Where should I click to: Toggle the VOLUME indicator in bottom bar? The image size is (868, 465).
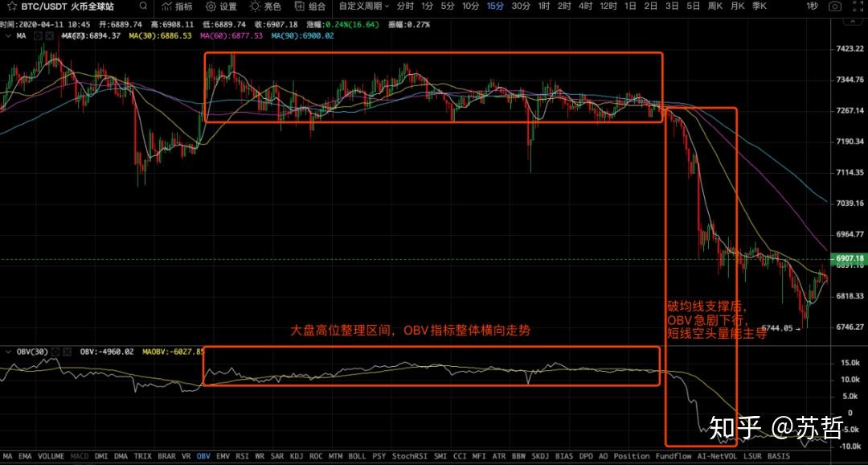coord(51,456)
